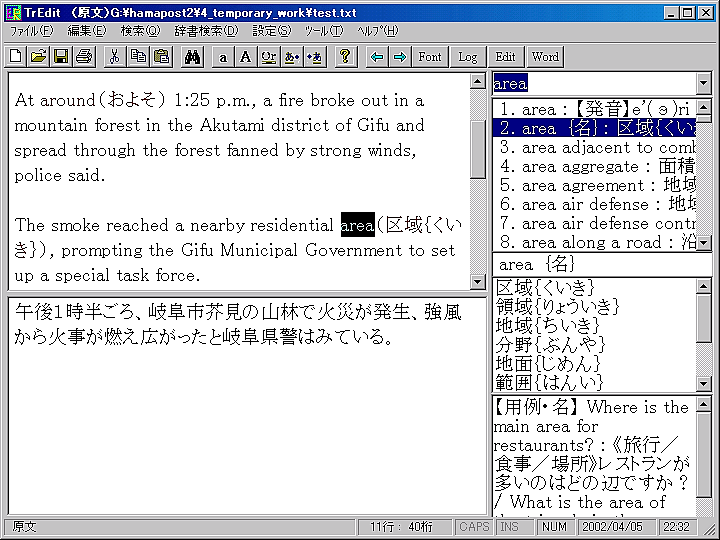Viewport: 720px width, 540px height.
Task: Click the green left arrow icon
Action: (377, 57)
